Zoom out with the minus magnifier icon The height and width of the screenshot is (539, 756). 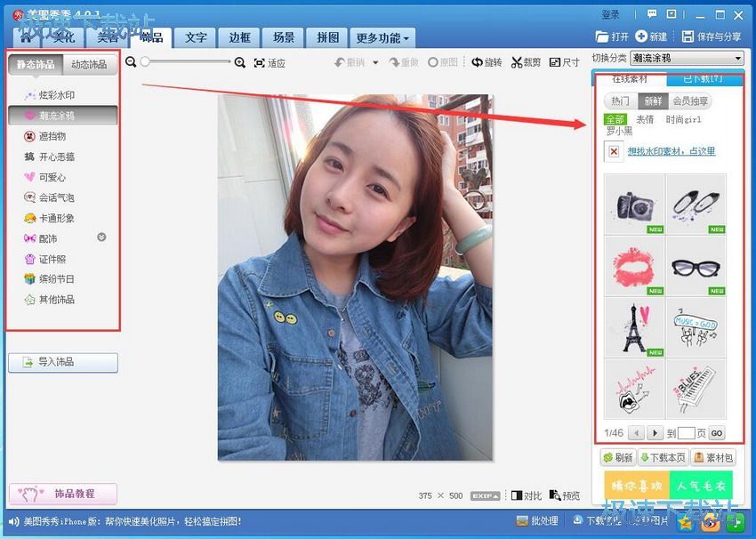[130, 61]
